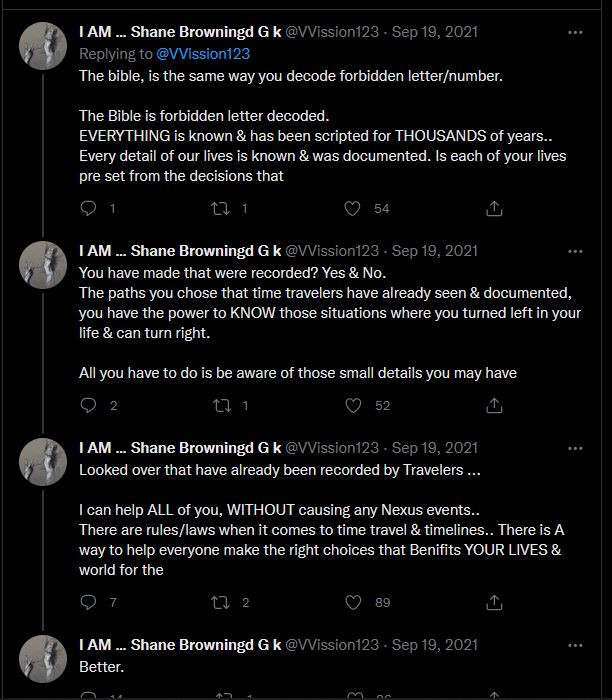The width and height of the screenshot is (612, 700).
Task: Reply to the tweet with 7 replies
Action: [88, 602]
